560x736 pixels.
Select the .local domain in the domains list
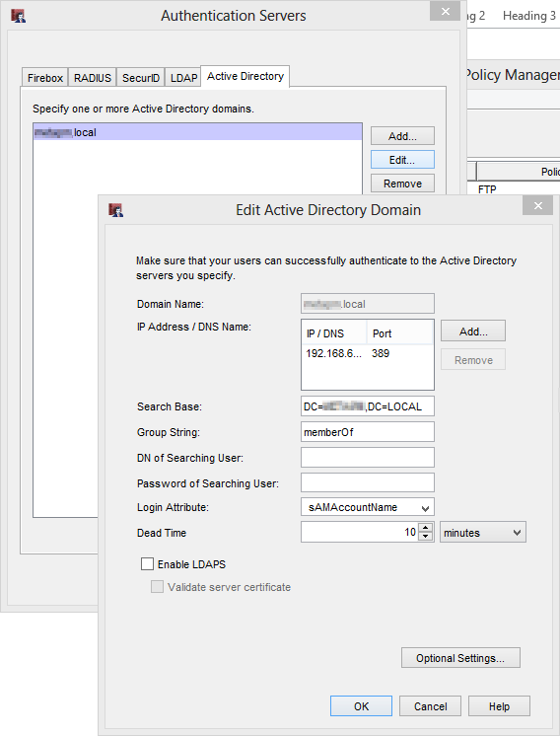pos(198,132)
